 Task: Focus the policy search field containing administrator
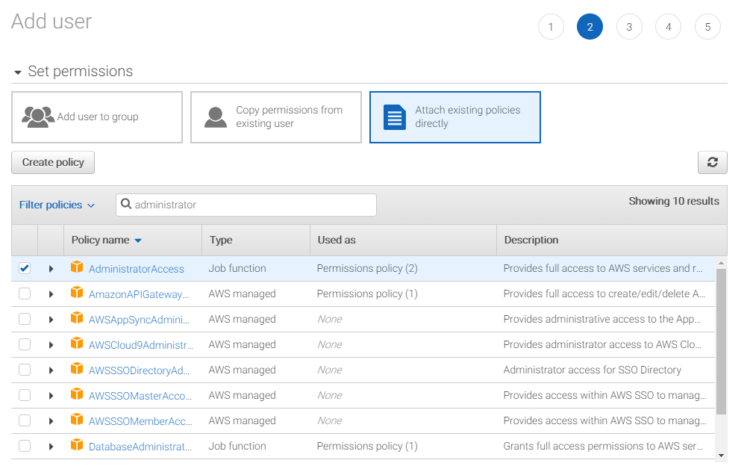click(x=246, y=205)
